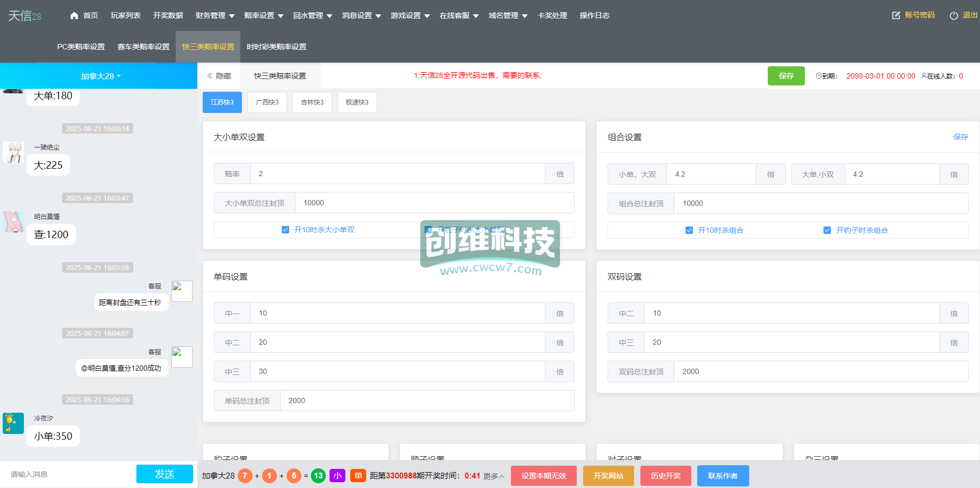Open the 加拿大28 room dropdown

(x=100, y=76)
